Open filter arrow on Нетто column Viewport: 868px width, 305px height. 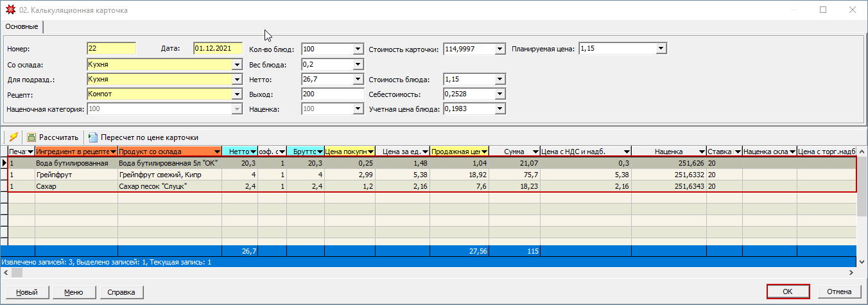253,152
